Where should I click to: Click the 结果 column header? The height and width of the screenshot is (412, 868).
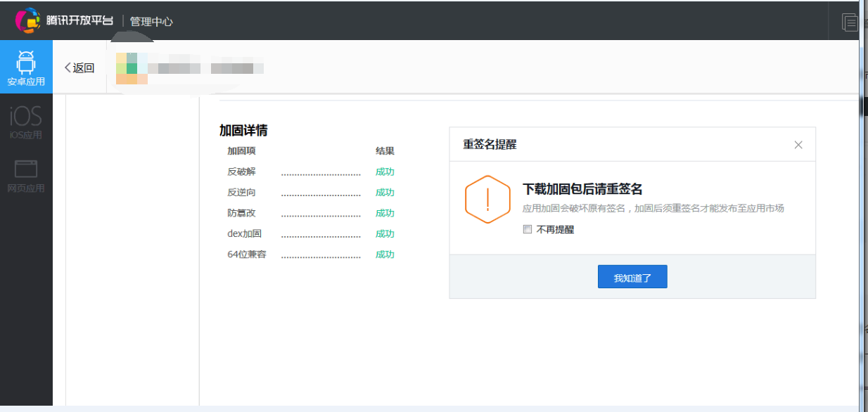click(385, 151)
